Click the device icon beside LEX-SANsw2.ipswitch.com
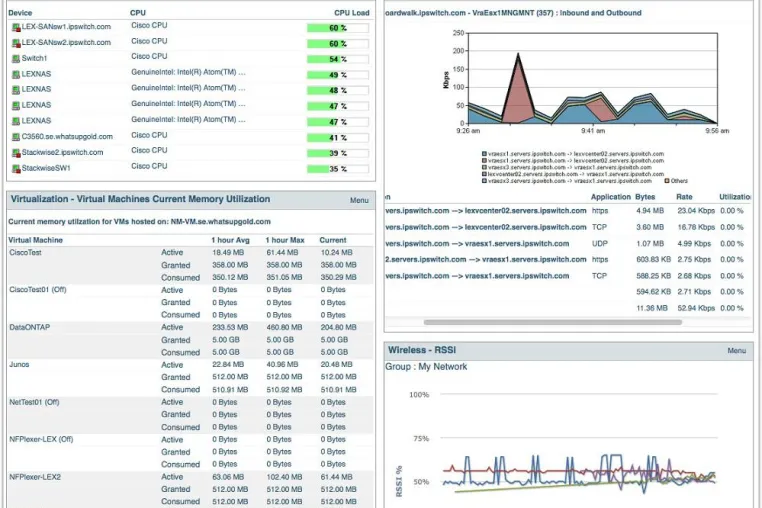 coord(16,43)
